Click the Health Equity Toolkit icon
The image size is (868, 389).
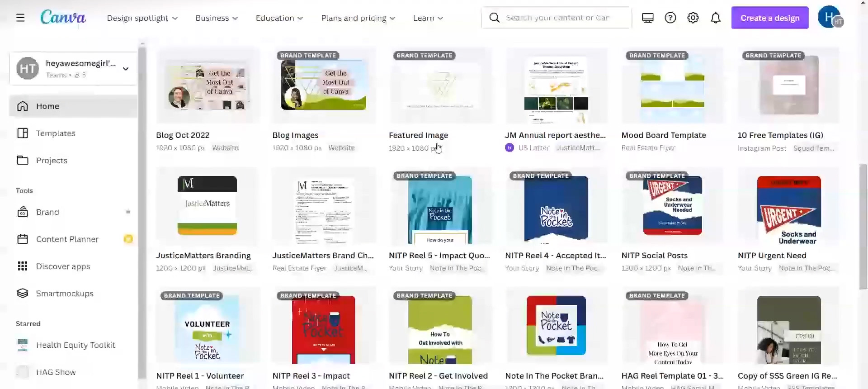coord(23,345)
